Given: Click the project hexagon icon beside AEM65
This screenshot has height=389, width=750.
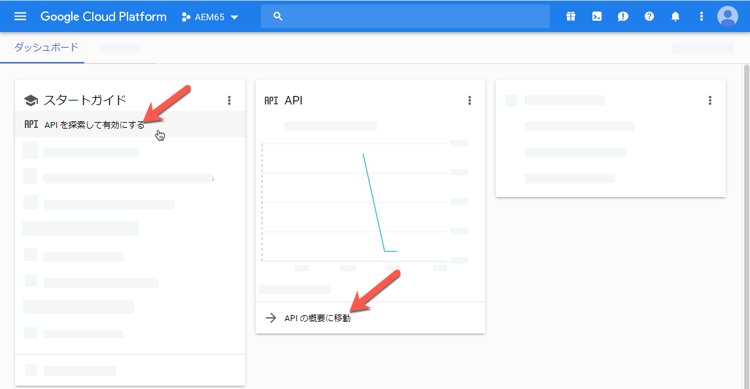Looking at the screenshot, I should tap(186, 17).
